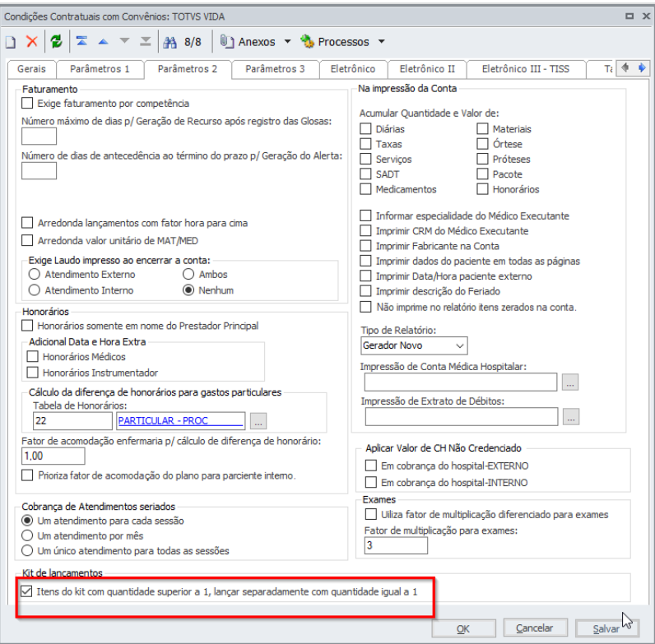Go to first record arrow icon

click(x=82, y=41)
